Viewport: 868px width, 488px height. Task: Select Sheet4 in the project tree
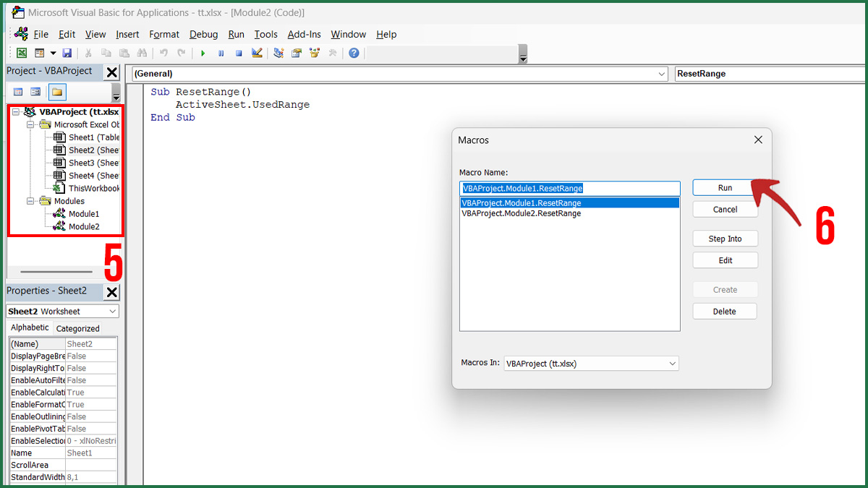tap(94, 176)
